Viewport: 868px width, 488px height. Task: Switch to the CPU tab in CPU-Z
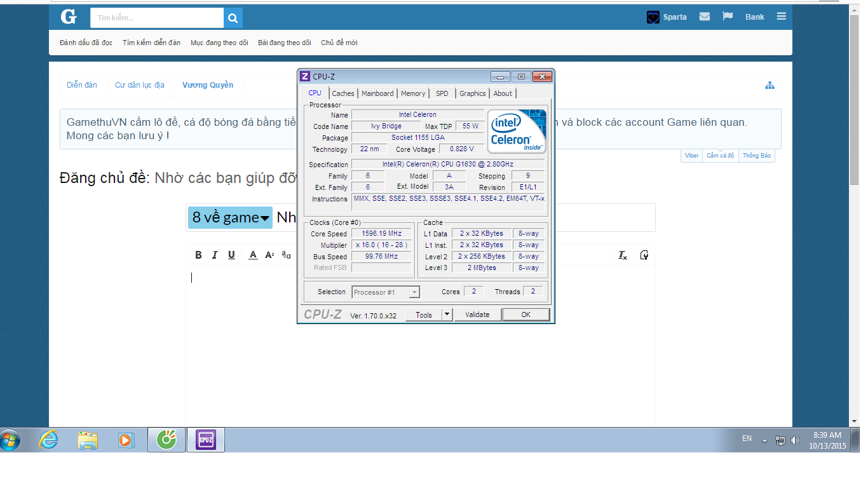point(315,93)
